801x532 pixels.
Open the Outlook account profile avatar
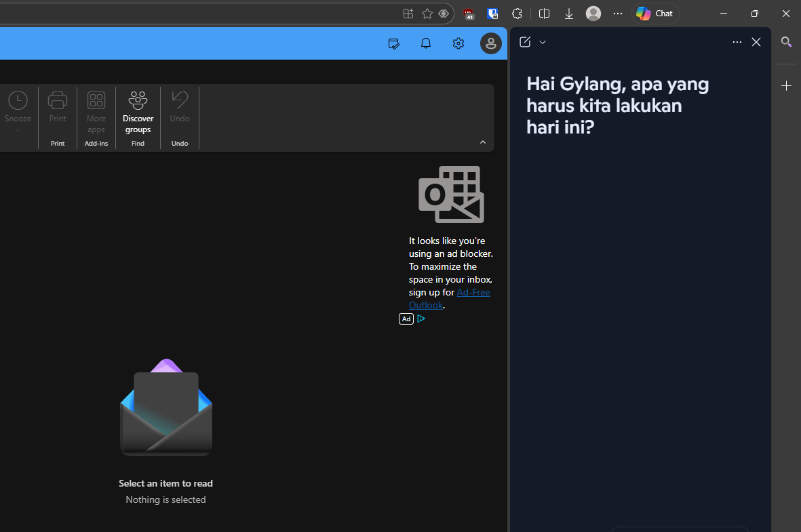490,43
